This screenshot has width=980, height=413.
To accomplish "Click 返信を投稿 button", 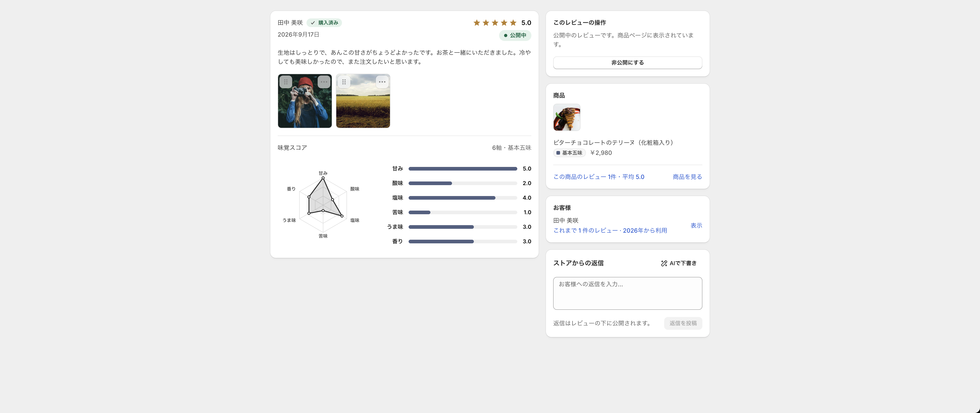I will pyautogui.click(x=683, y=323).
